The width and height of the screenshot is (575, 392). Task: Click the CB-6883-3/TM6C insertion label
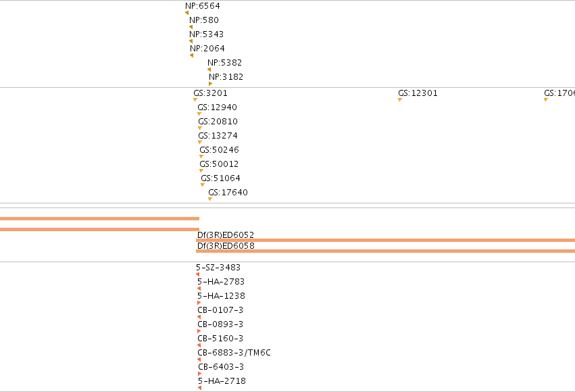[234, 353]
